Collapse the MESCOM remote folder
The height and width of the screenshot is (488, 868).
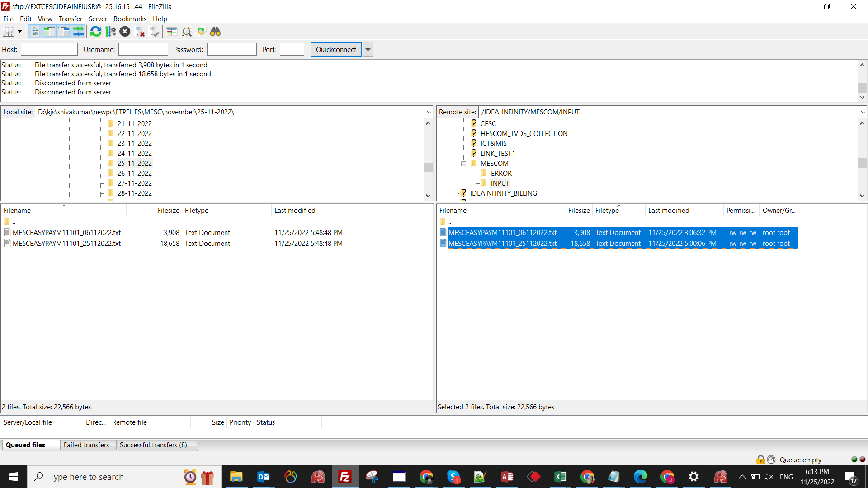tap(463, 164)
